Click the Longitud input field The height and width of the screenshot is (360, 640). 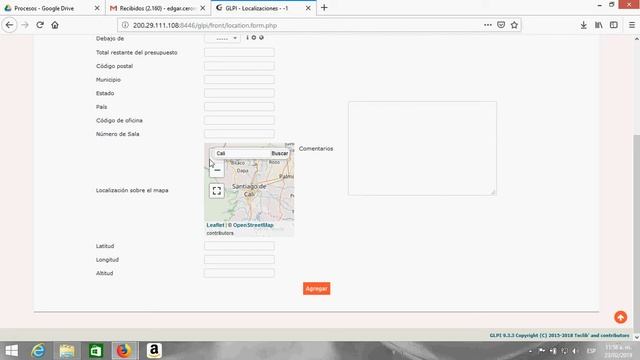tap(239, 260)
